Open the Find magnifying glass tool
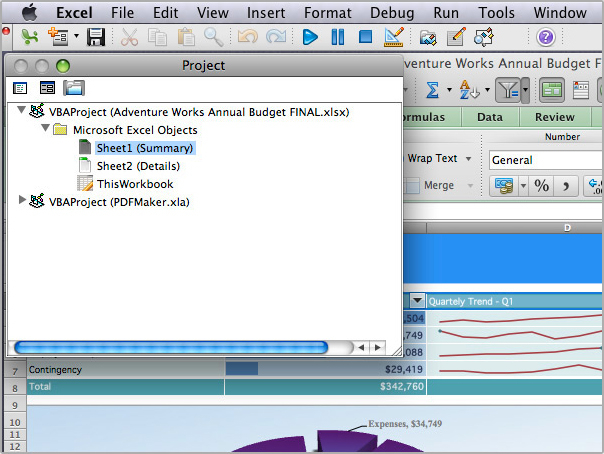Viewport: 604px width, 454px height. click(x=214, y=37)
